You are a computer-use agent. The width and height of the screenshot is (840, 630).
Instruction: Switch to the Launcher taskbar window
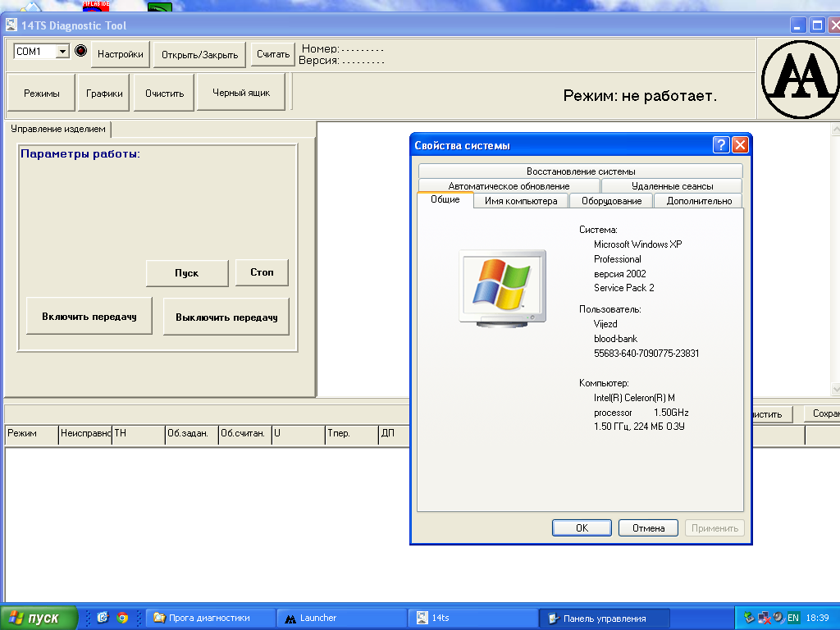[x=342, y=618]
